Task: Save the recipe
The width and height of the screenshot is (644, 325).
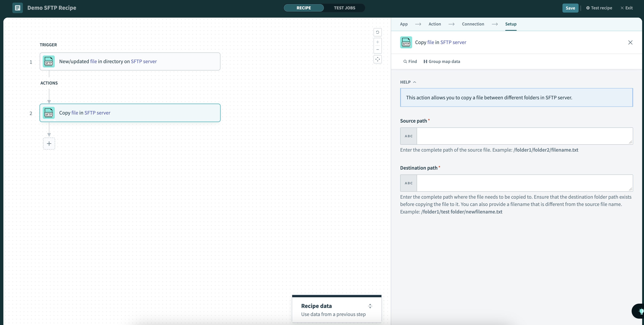Action: pyautogui.click(x=570, y=8)
